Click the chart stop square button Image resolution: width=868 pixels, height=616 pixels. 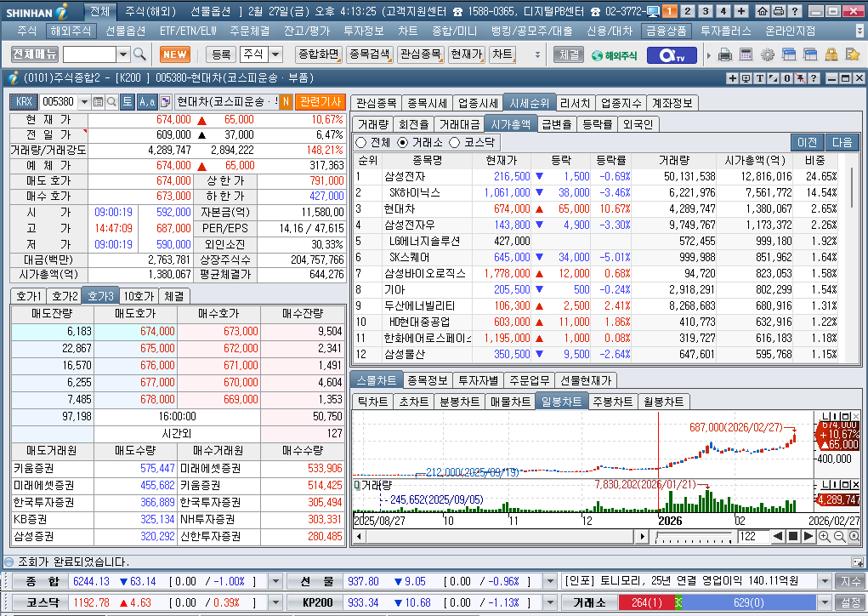[x=792, y=536]
